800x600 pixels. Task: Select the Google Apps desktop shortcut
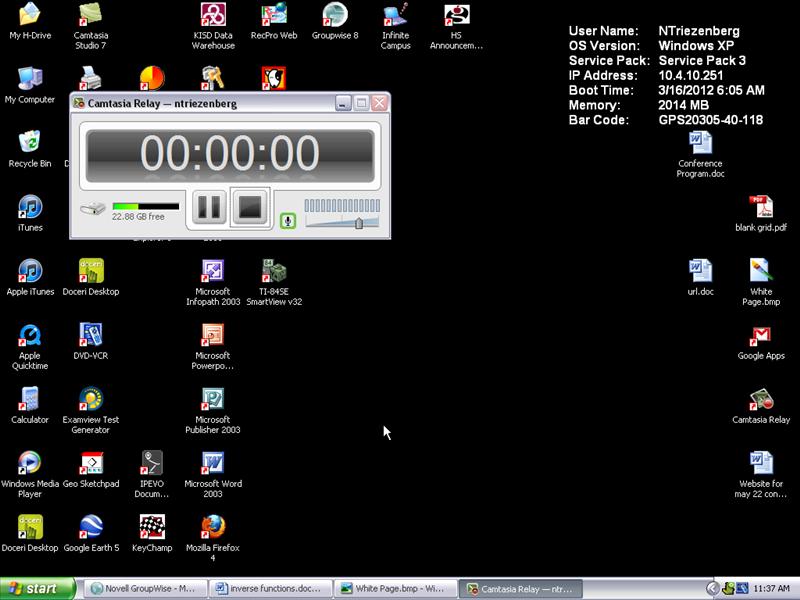[x=761, y=342]
